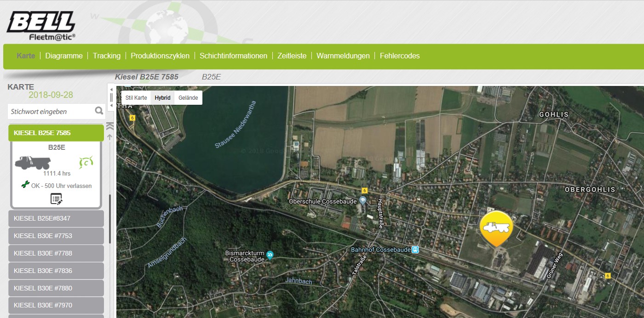This screenshot has height=318, width=644.
Task: Expand the KIESEL B25E#8347 vehicle entry
Action: click(x=56, y=218)
